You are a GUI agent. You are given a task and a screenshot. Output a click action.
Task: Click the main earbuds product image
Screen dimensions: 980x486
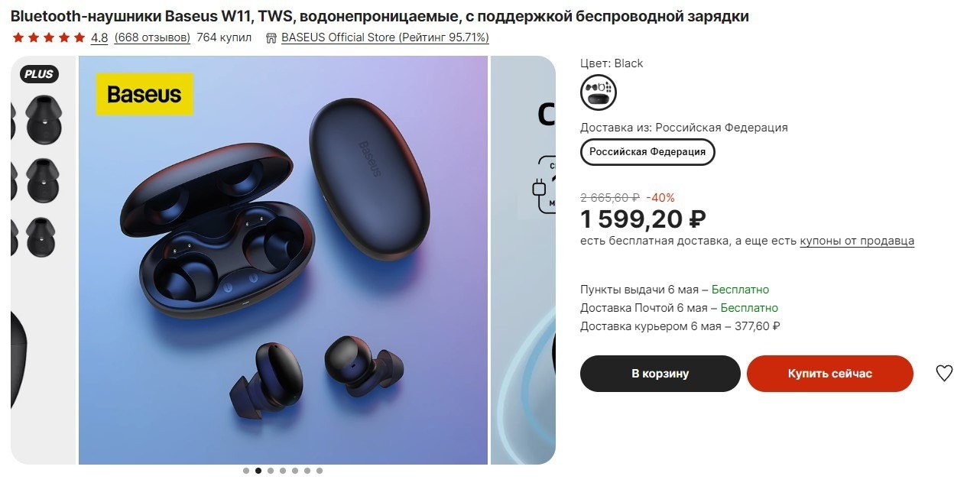click(283, 260)
